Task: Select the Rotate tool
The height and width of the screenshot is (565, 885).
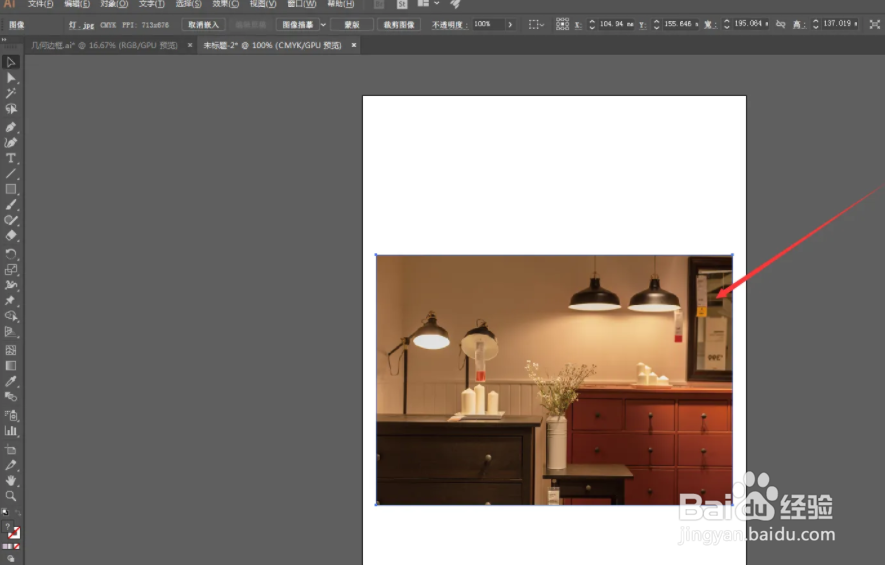Action: 11,254
